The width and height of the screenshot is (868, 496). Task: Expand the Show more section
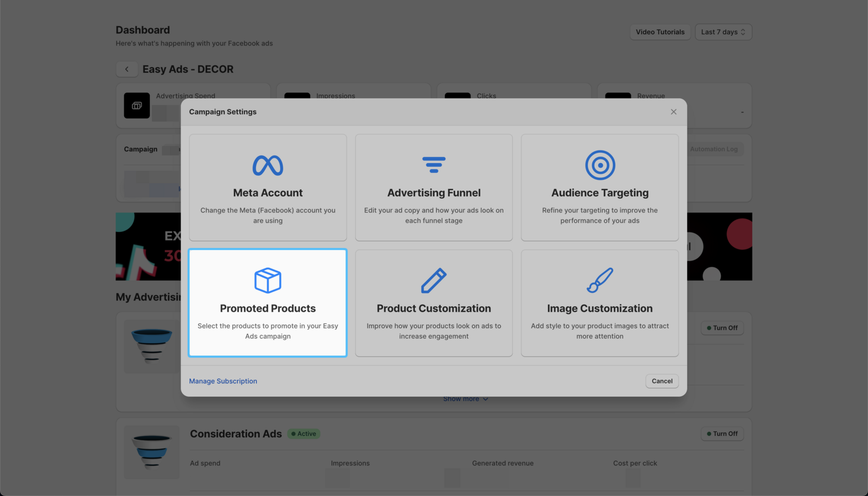point(465,398)
